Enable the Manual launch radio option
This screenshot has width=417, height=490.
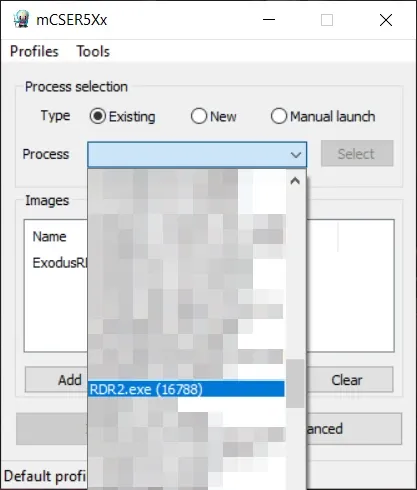tap(279, 117)
